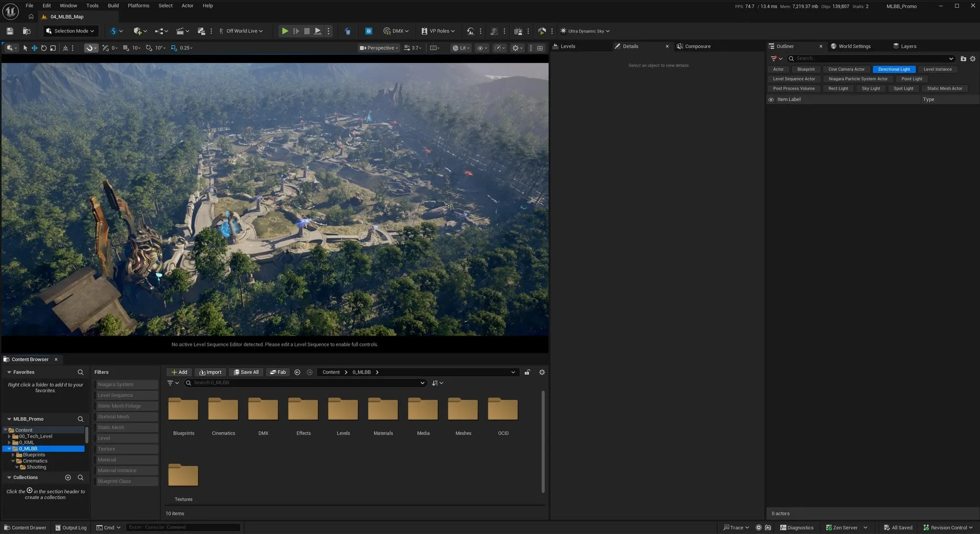980x534 pixels.
Task: Search Favorites magnifier icon
Action: (80, 372)
